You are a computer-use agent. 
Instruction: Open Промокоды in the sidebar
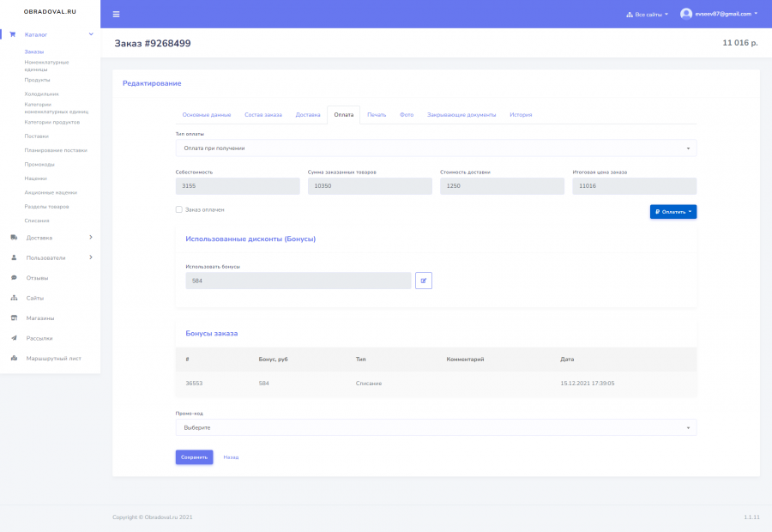point(39,165)
